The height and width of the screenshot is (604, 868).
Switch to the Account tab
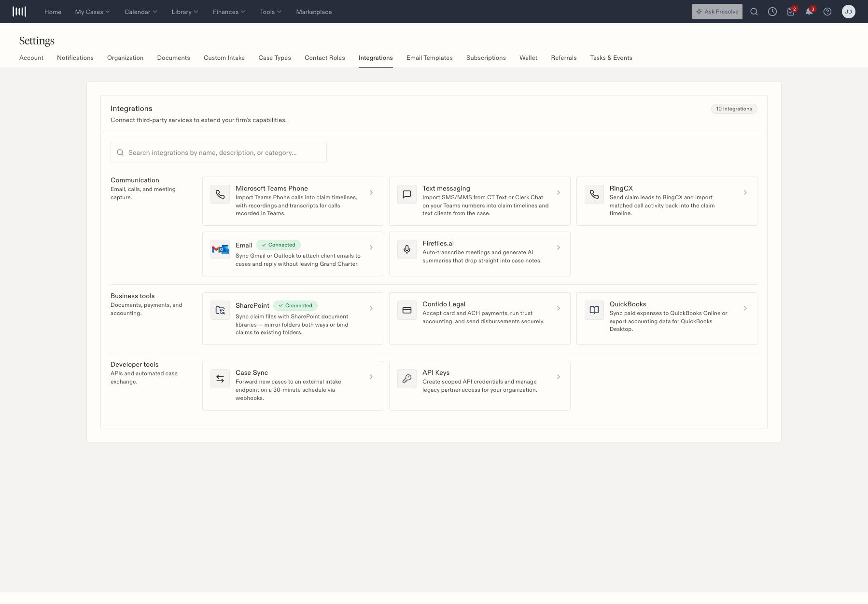(x=31, y=58)
